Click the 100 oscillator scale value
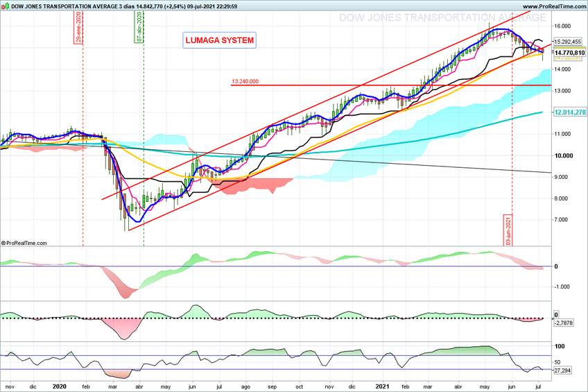This screenshot has width=588, height=392. (x=560, y=346)
